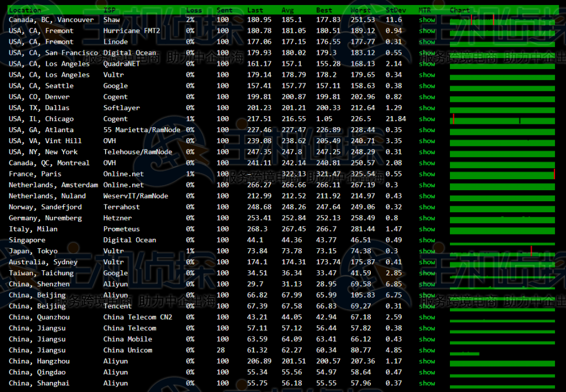Image resolution: width=566 pixels, height=392 pixels.
Task: Click the MTR show link for Vancouver Shaw
Action: pos(427,20)
